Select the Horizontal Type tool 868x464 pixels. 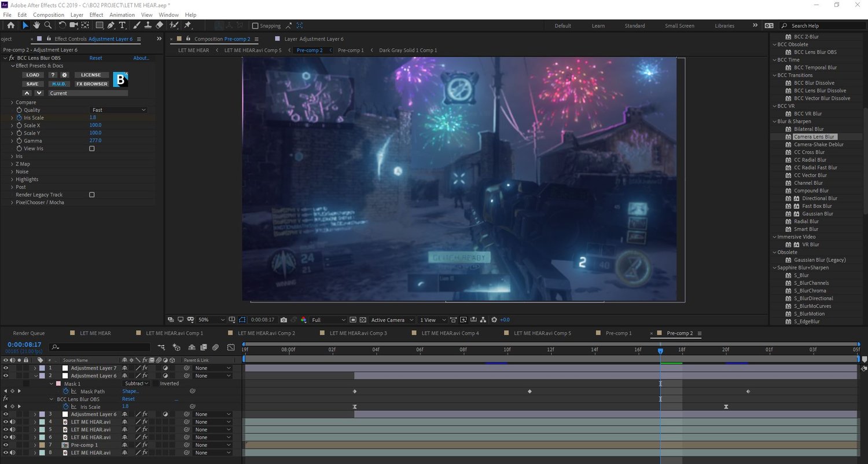pos(122,25)
